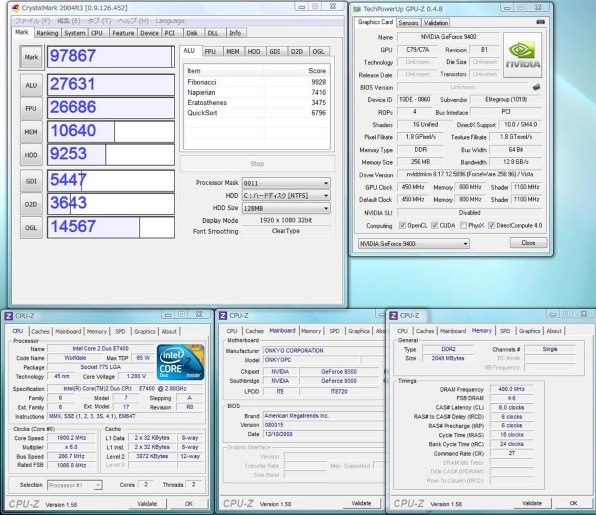Click the DRAM Frequency value 400.0 MHz

(x=512, y=389)
